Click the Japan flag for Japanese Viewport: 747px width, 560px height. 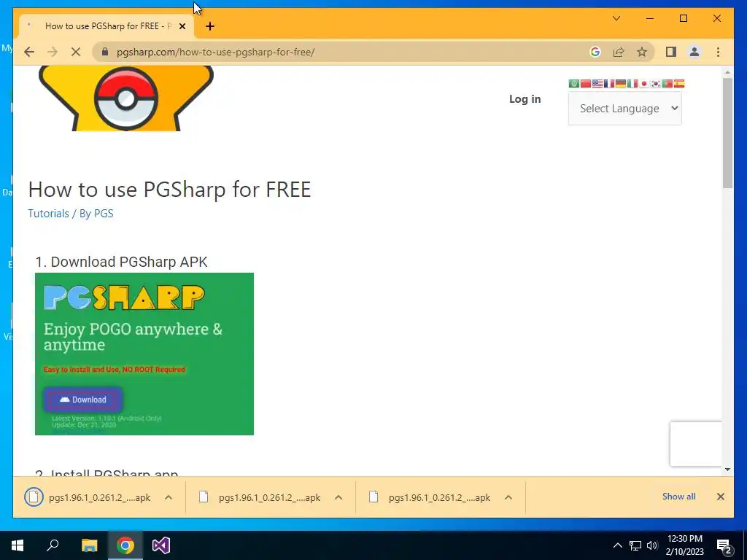point(644,83)
